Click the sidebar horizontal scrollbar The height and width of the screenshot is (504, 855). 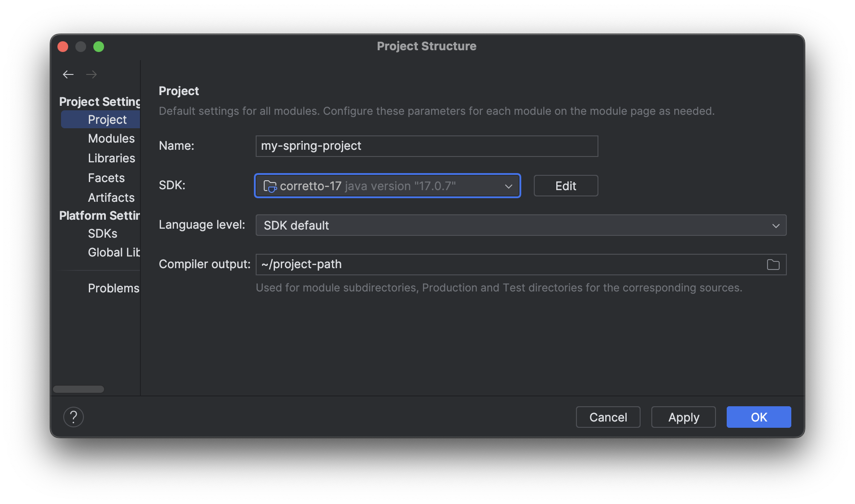[x=79, y=389]
